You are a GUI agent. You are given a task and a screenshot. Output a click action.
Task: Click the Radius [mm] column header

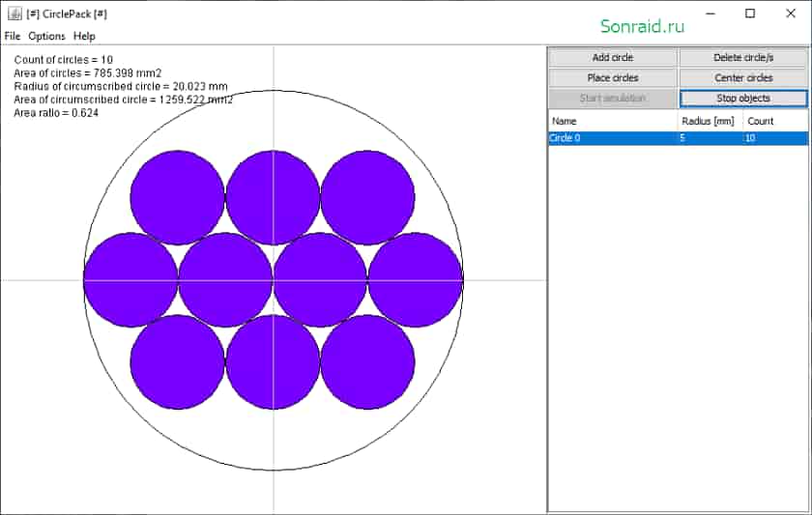pos(710,121)
